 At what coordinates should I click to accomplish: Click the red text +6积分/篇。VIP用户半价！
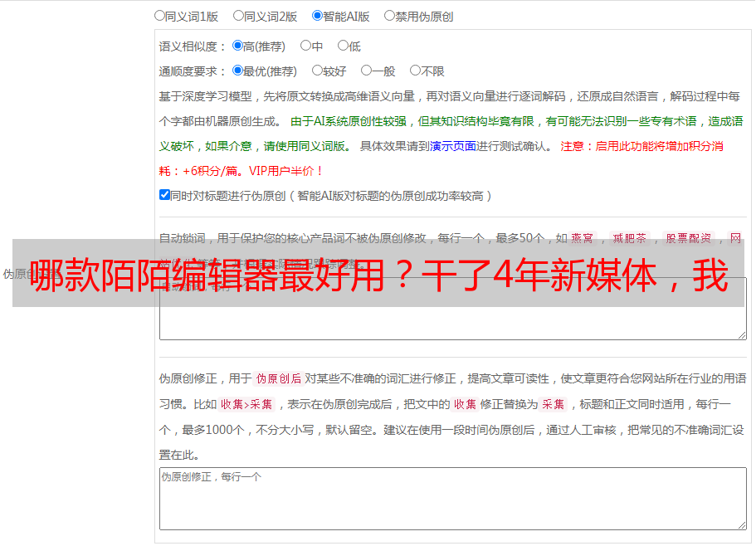pyautogui.click(x=253, y=171)
